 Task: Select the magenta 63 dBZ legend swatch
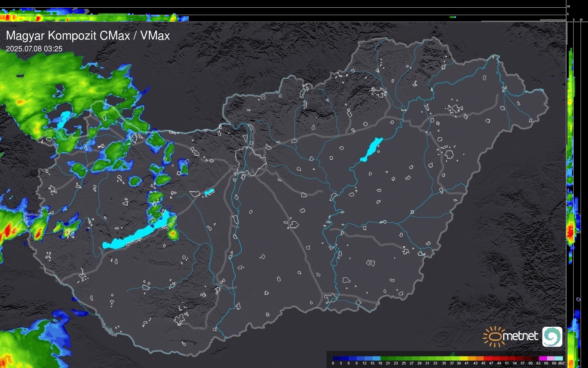point(543,359)
